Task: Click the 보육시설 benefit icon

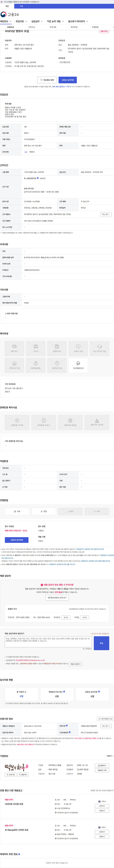Action: 57,365
